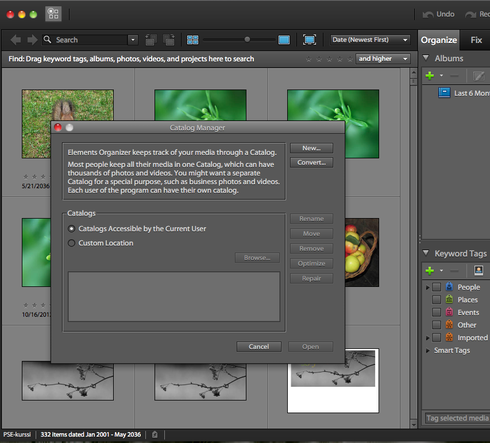Click the Convert... button

(x=311, y=163)
